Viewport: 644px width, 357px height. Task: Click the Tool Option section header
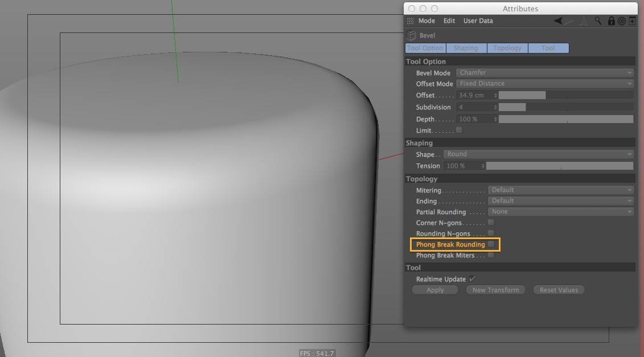pos(519,61)
